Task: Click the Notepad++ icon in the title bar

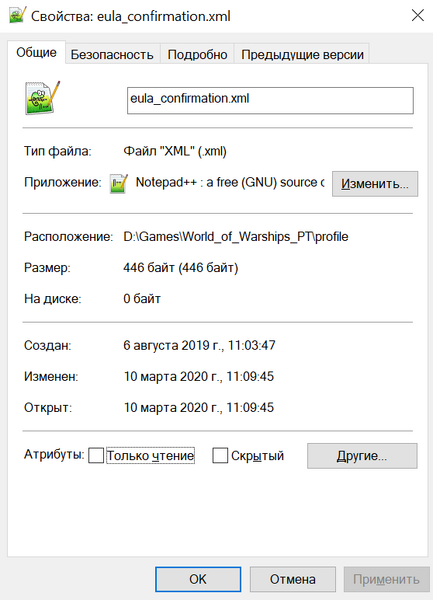Action: (x=17, y=15)
